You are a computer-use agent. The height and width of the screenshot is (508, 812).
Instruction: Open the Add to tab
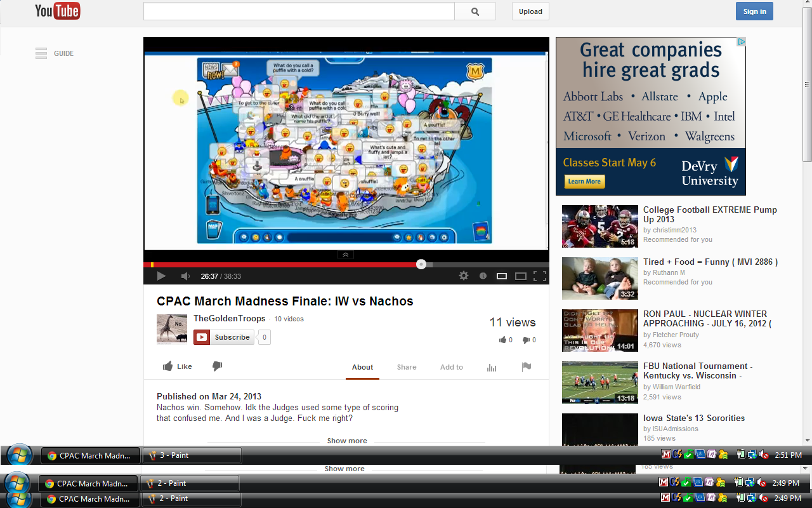click(x=451, y=367)
